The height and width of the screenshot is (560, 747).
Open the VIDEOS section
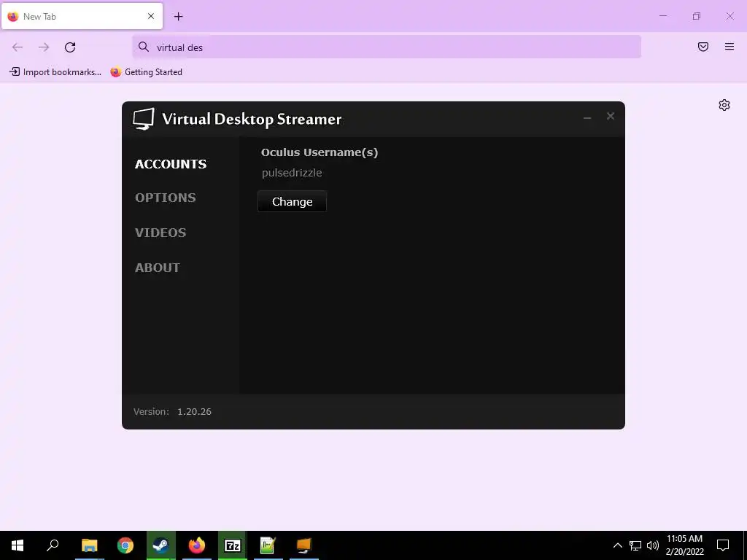pos(160,233)
